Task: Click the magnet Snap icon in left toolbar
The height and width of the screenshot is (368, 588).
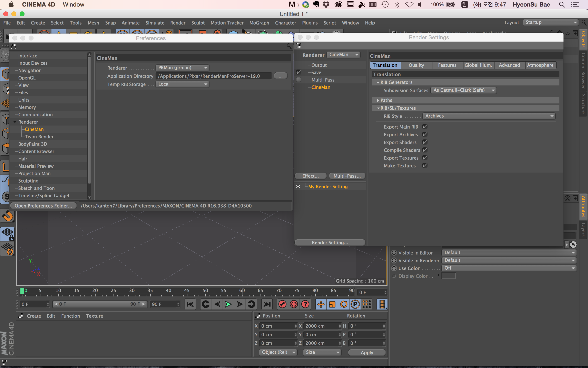Action: coord(7,216)
